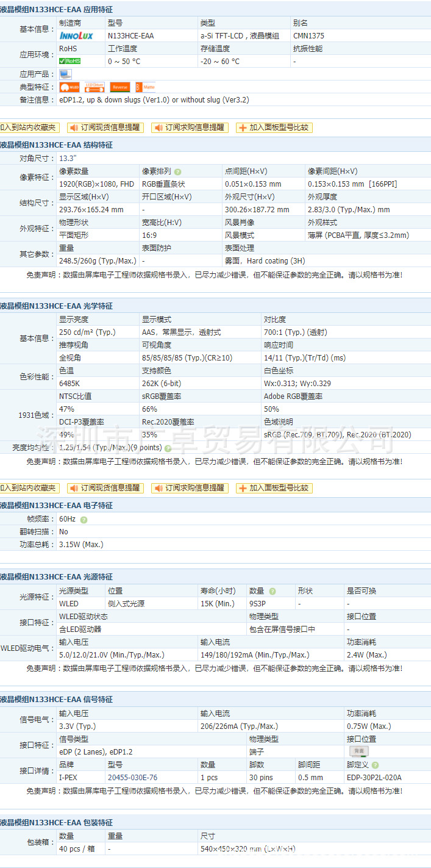Click help icon after brightness uniformity value

168,448
